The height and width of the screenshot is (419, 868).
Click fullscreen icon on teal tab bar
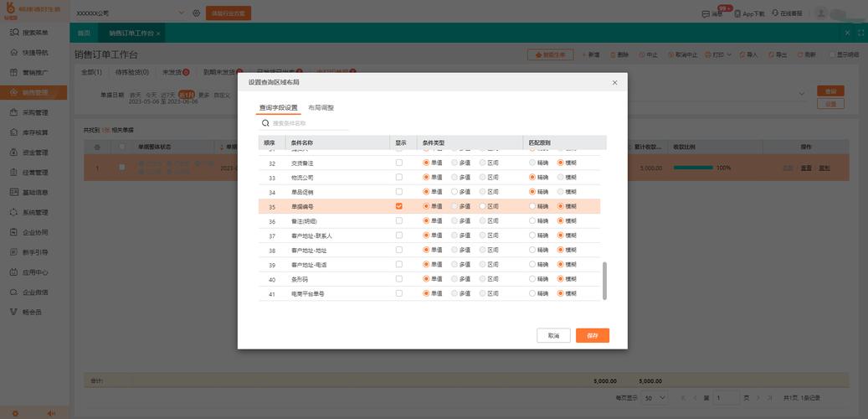[x=860, y=34]
